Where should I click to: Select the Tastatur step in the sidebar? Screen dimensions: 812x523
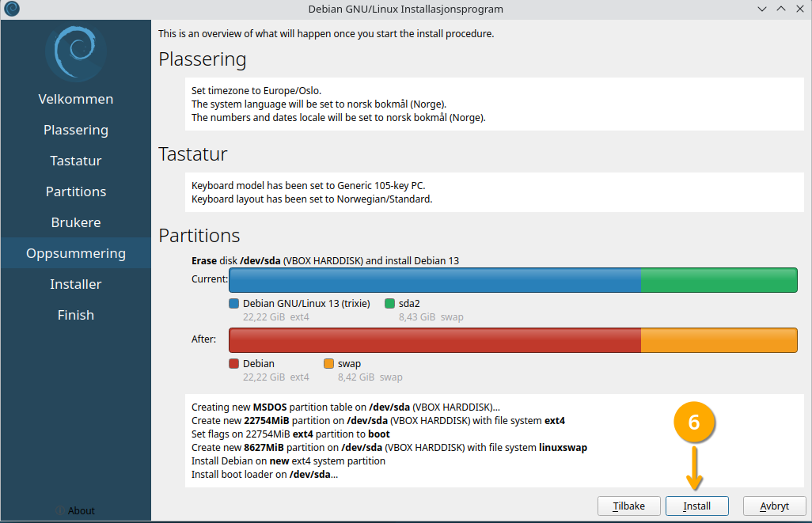[76, 161]
